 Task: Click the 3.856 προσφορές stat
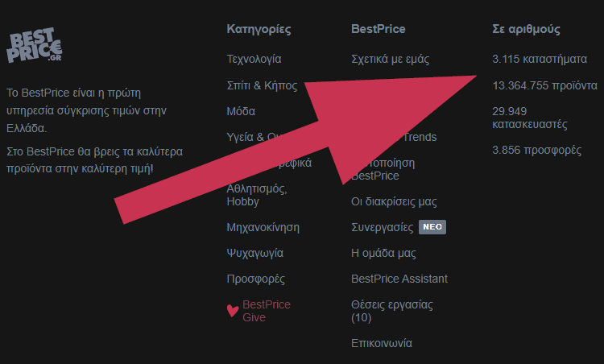(x=537, y=150)
